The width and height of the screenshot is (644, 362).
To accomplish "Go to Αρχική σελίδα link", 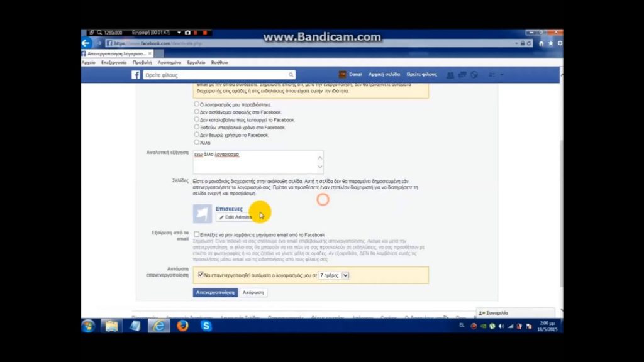I will click(384, 75).
